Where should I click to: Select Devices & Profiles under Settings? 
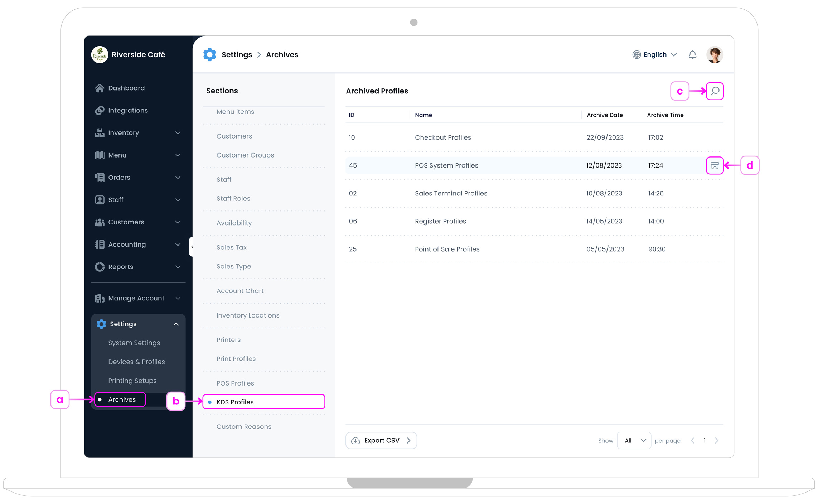(x=136, y=362)
